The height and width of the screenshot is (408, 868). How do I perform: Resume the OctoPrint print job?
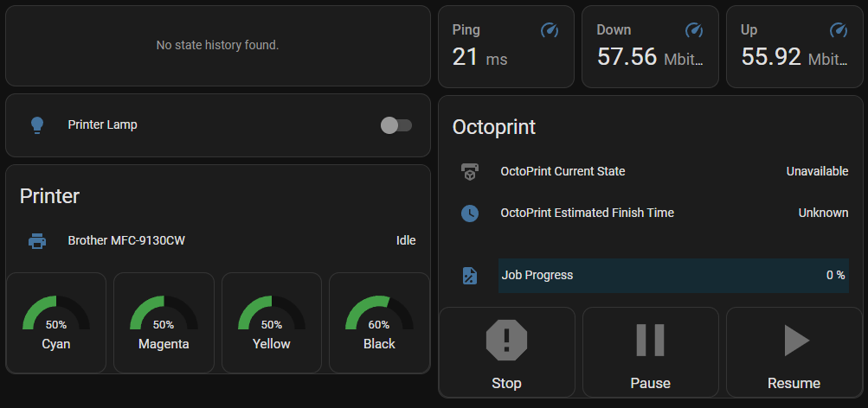(x=794, y=352)
